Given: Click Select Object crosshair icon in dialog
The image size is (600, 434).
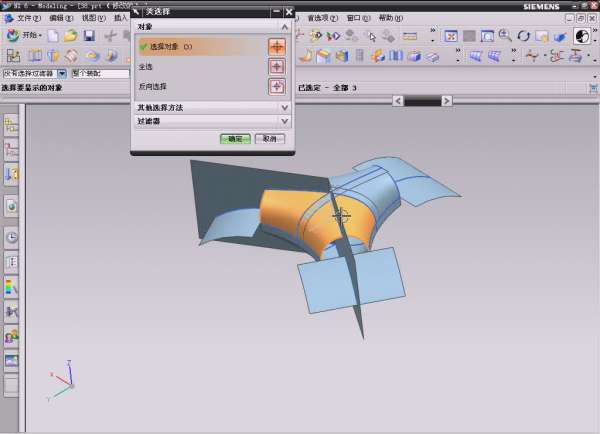Looking at the screenshot, I should click(277, 46).
